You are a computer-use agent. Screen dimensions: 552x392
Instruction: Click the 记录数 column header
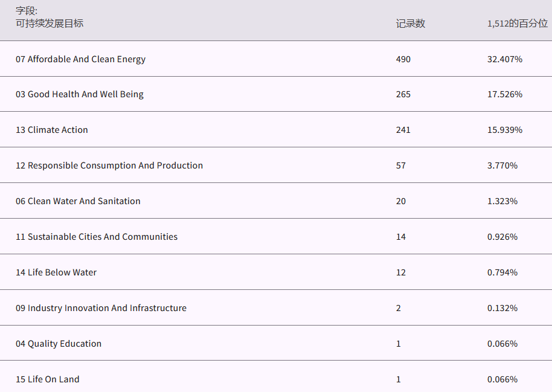(x=410, y=24)
